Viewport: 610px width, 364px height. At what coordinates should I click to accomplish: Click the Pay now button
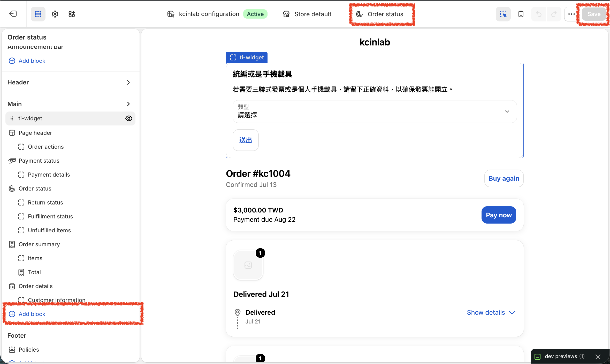(x=499, y=215)
